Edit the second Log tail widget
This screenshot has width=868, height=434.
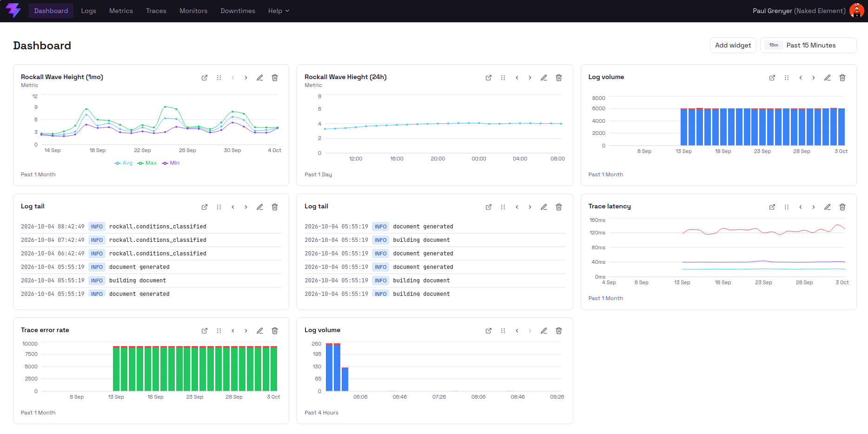[x=544, y=207]
